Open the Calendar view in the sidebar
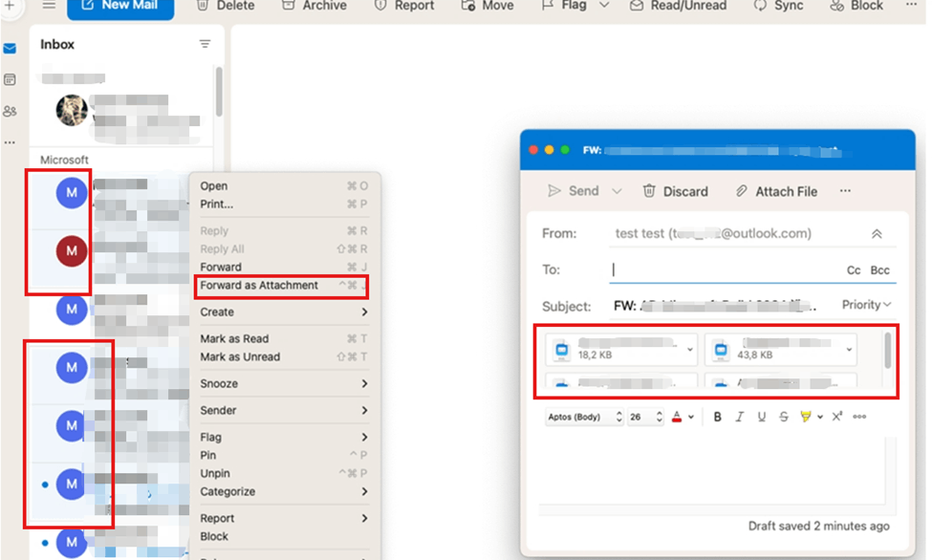932x560 pixels. 10,79
